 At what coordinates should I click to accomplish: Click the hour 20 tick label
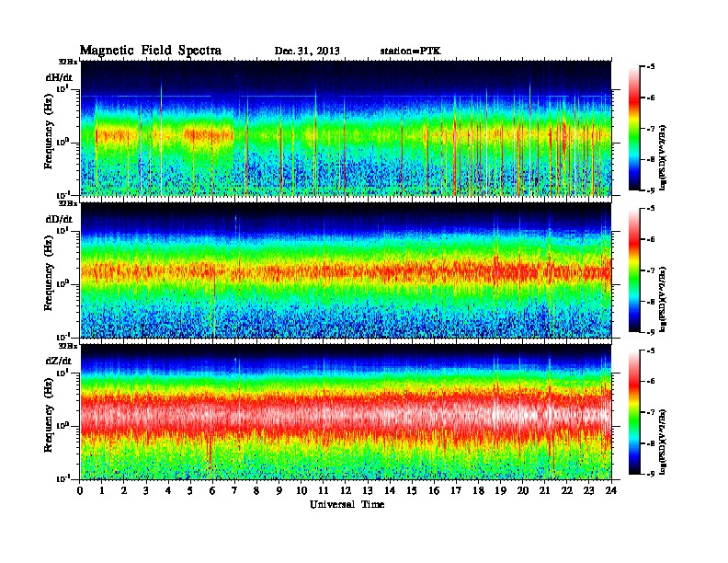pyautogui.click(x=523, y=490)
